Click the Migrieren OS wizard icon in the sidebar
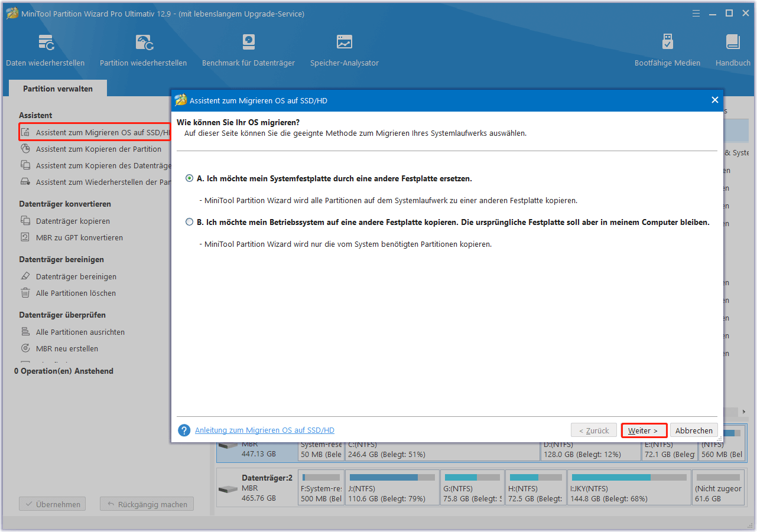757x532 pixels. pyautogui.click(x=25, y=132)
